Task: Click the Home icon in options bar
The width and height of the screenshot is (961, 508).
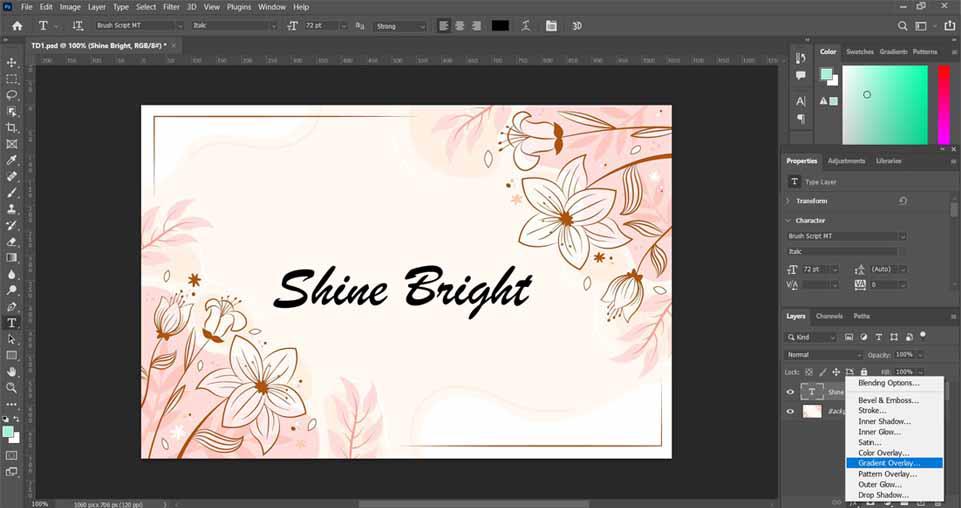Action: click(16, 26)
